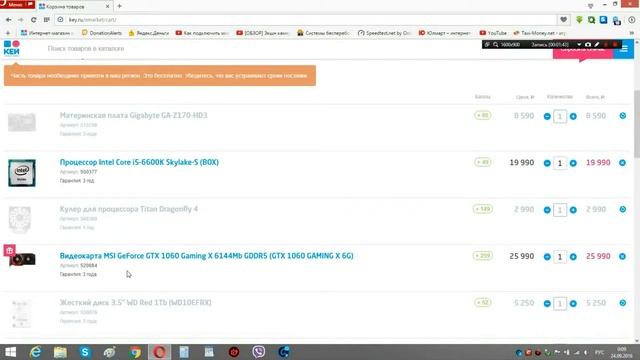Open Жесткий диск WD Red 1Tb link
Image resolution: width=640 pixels, height=360 pixels.
point(136,302)
